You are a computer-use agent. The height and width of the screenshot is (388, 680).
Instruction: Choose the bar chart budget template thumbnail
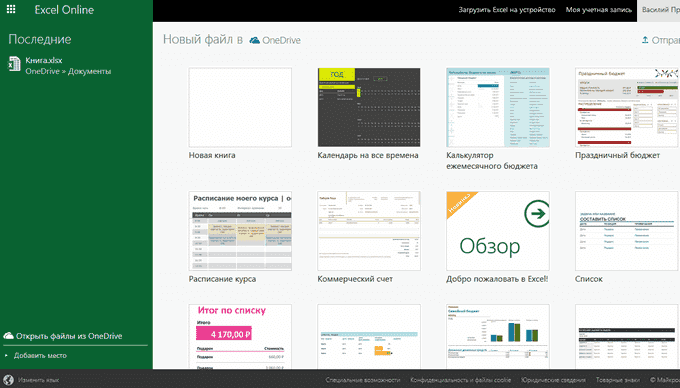pos(497,336)
